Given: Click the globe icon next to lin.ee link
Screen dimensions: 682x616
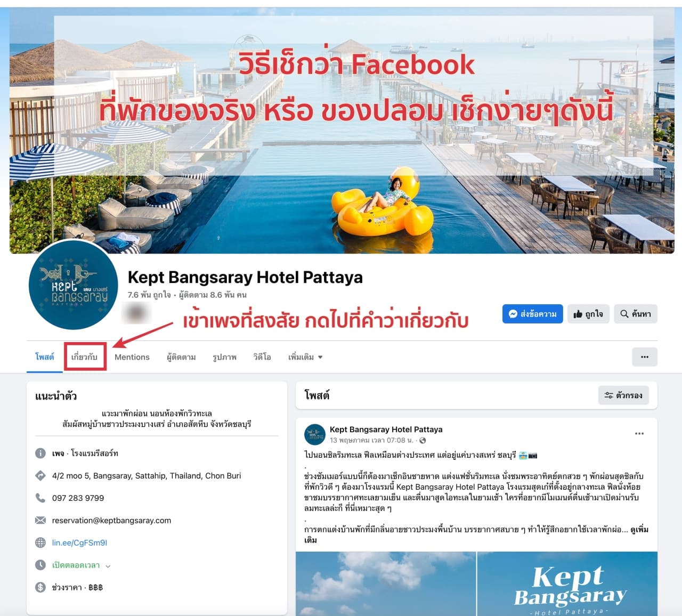Looking at the screenshot, I should [x=40, y=542].
